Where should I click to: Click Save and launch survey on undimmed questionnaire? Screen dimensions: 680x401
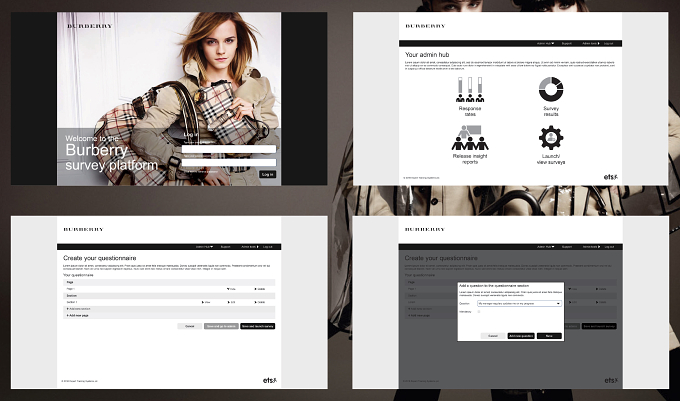click(x=258, y=326)
